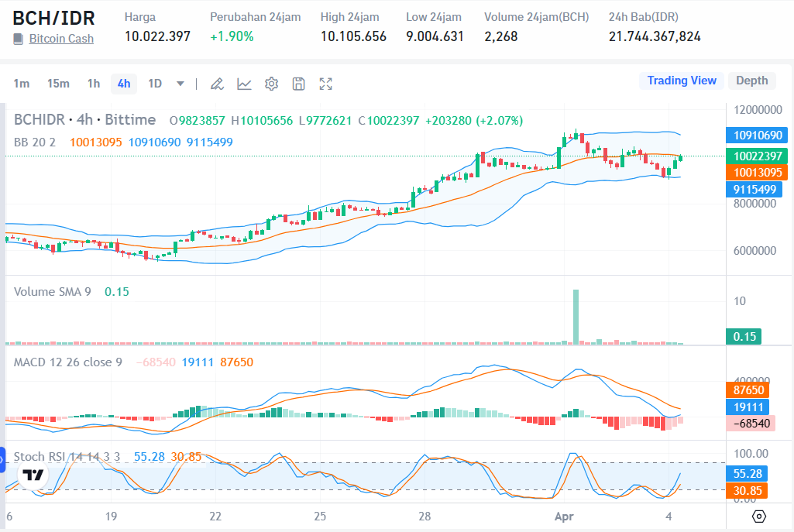Select the 1h timeframe
This screenshot has height=532, width=794.
pyautogui.click(x=94, y=83)
